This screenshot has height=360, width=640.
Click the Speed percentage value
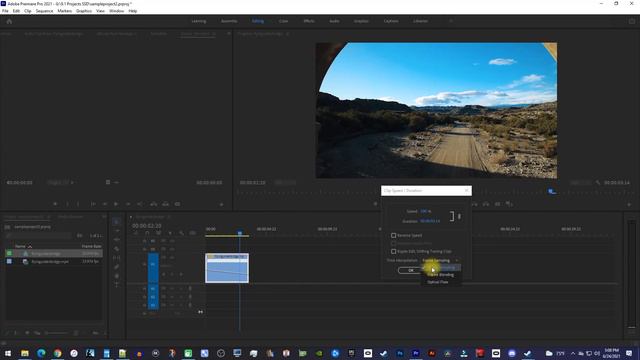pos(425,211)
